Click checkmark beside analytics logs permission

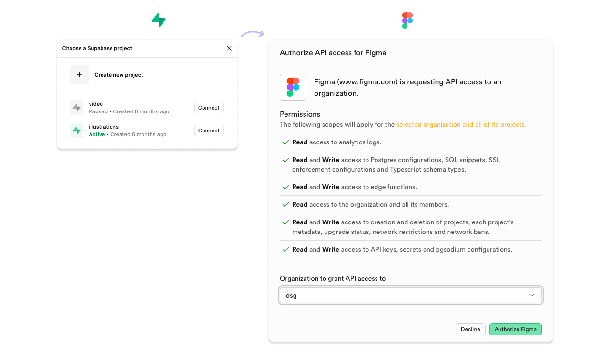285,142
